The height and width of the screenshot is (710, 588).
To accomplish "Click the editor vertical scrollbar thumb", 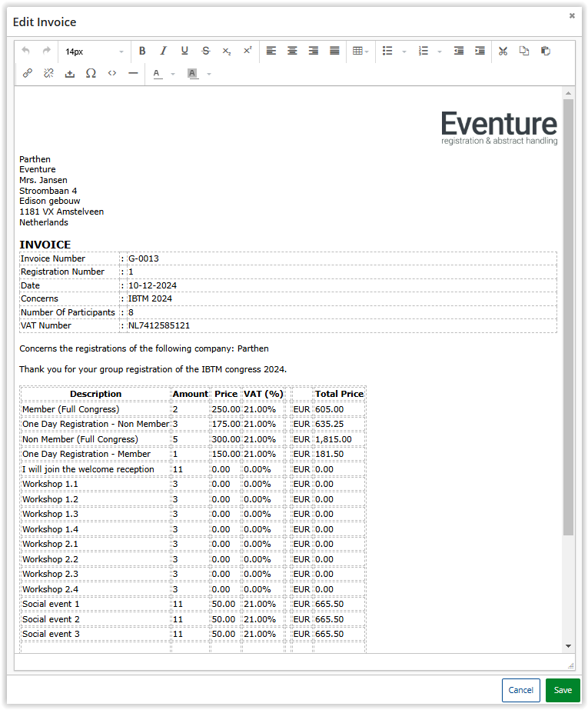I will point(569,317).
